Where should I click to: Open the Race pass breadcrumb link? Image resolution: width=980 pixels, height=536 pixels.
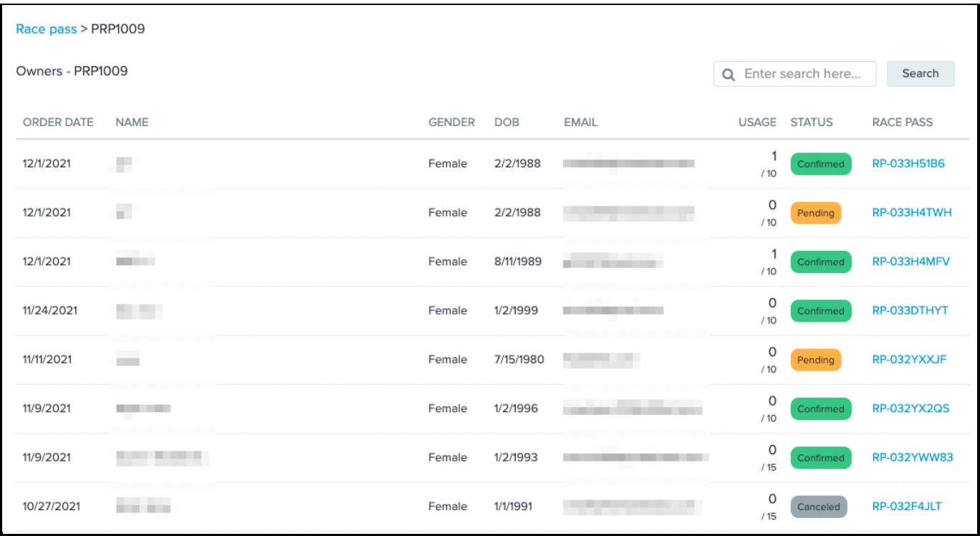click(x=47, y=29)
